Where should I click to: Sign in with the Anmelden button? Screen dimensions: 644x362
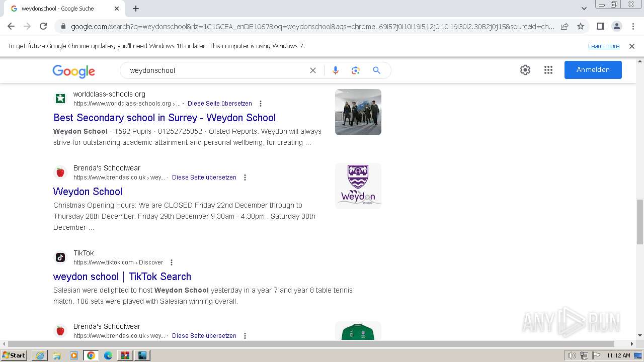[x=593, y=70]
